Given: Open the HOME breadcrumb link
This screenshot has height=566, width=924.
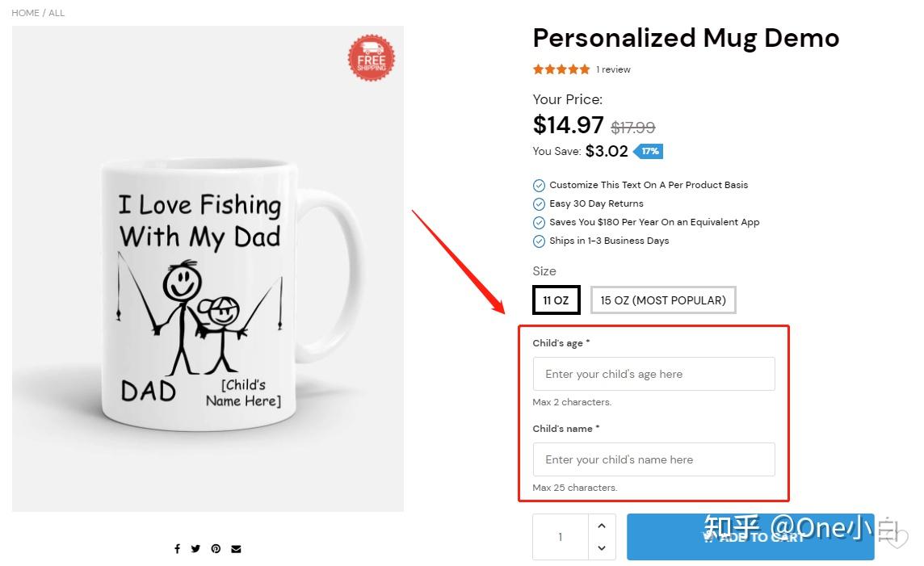Looking at the screenshot, I should click(25, 12).
